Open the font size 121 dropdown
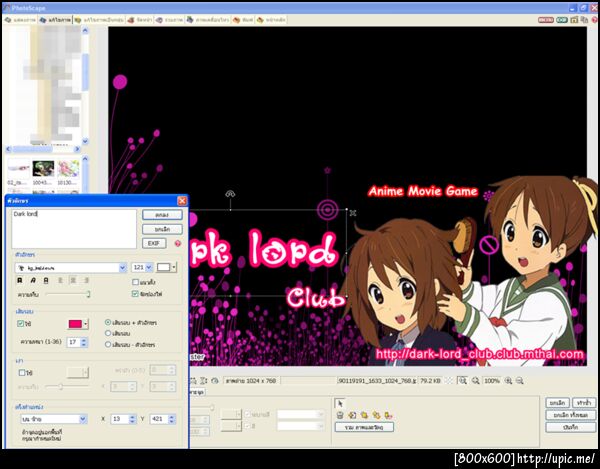Viewport: 600px width, 469px height. coord(149,267)
